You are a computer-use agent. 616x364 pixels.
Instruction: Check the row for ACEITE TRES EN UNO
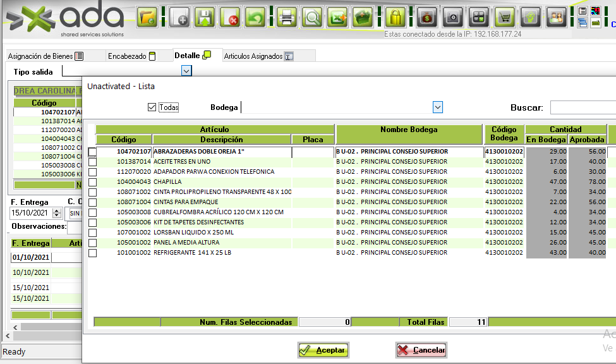pyautogui.click(x=93, y=162)
